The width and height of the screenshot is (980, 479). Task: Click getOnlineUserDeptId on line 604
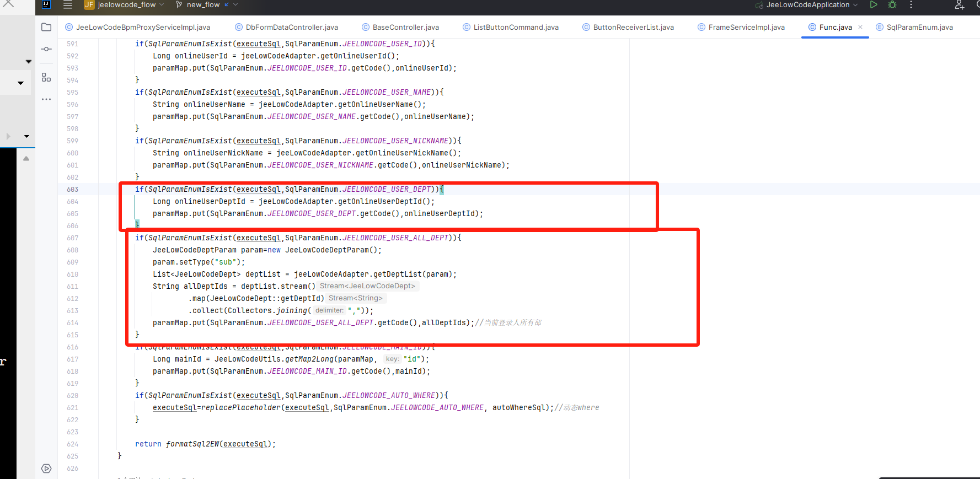(380, 201)
